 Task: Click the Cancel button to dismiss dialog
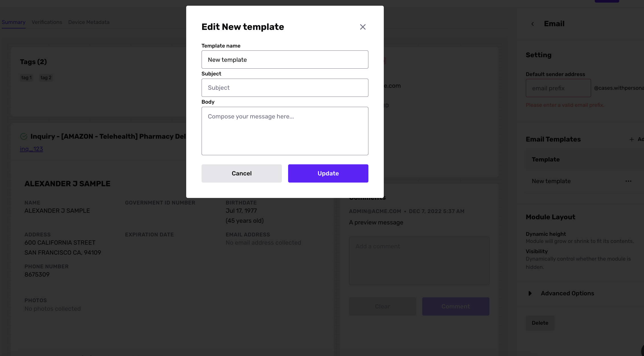(x=241, y=173)
